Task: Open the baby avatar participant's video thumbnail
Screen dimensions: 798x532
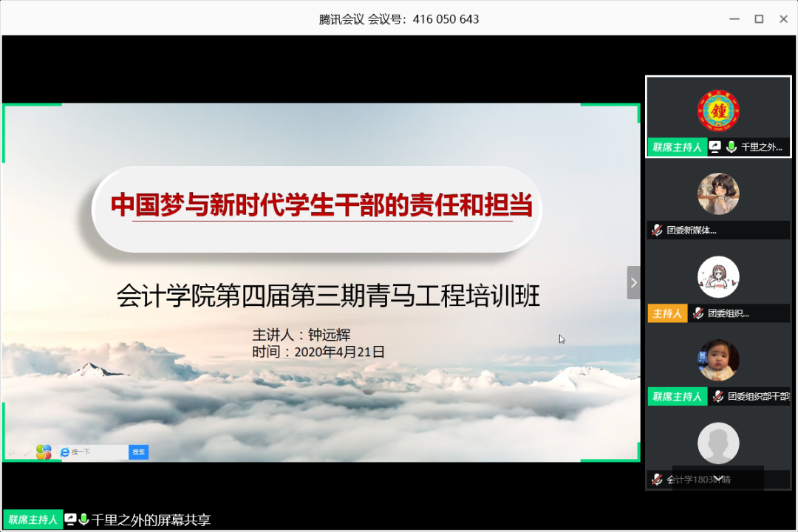Action: 717,360
